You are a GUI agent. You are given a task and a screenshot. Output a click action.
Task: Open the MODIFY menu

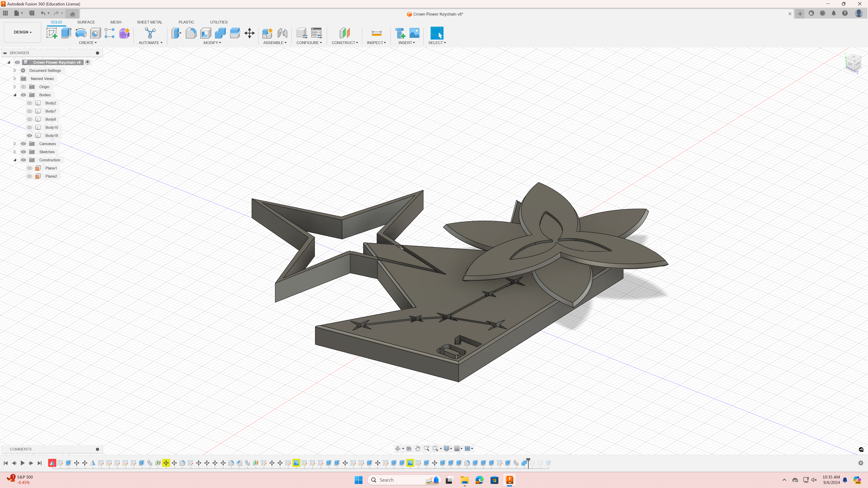[212, 43]
